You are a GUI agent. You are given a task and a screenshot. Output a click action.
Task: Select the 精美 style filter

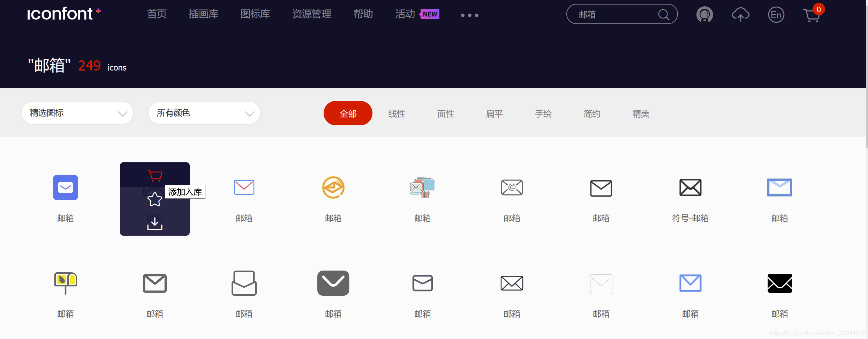(x=641, y=114)
